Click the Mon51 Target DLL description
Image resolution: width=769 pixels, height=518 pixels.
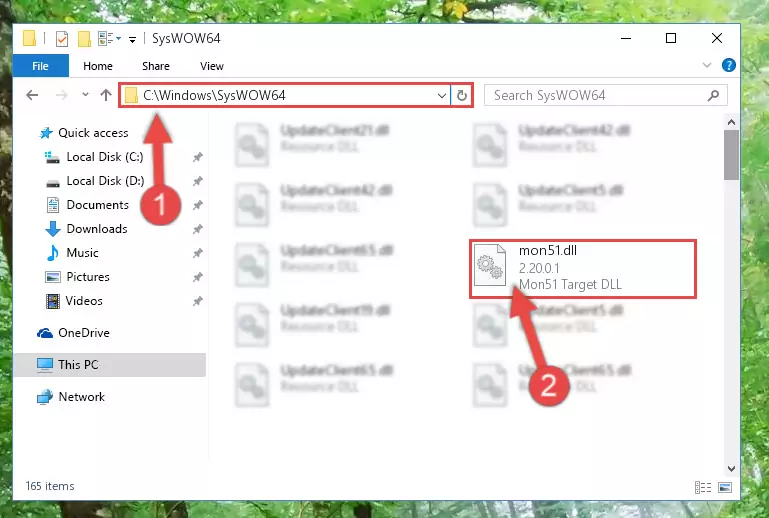[570, 285]
